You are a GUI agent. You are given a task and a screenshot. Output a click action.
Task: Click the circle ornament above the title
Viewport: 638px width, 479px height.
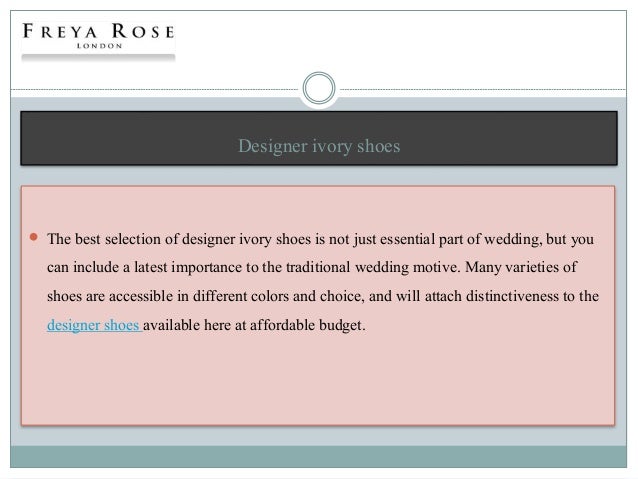click(319, 87)
